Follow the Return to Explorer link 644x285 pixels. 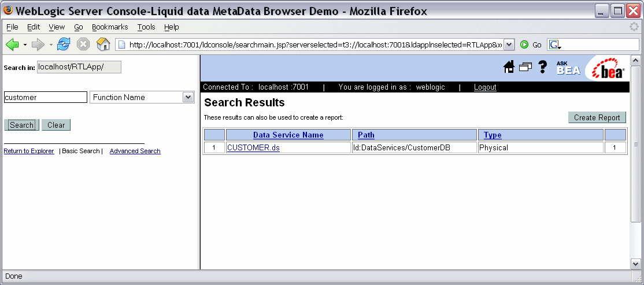(x=29, y=151)
